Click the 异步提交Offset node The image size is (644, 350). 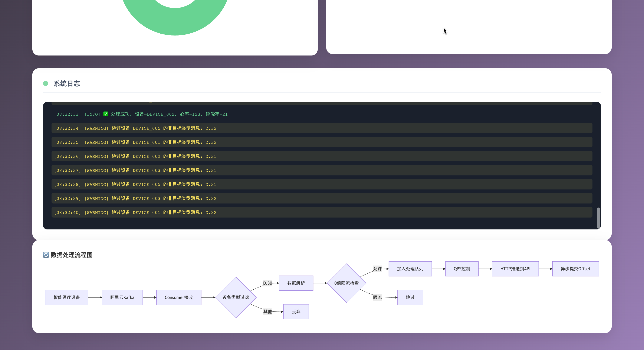pos(575,269)
